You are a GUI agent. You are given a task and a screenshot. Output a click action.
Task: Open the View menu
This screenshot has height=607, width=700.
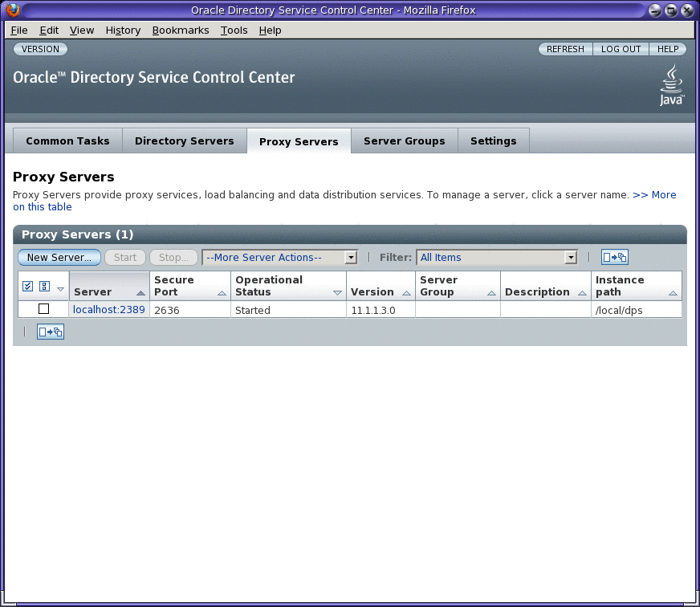click(82, 31)
